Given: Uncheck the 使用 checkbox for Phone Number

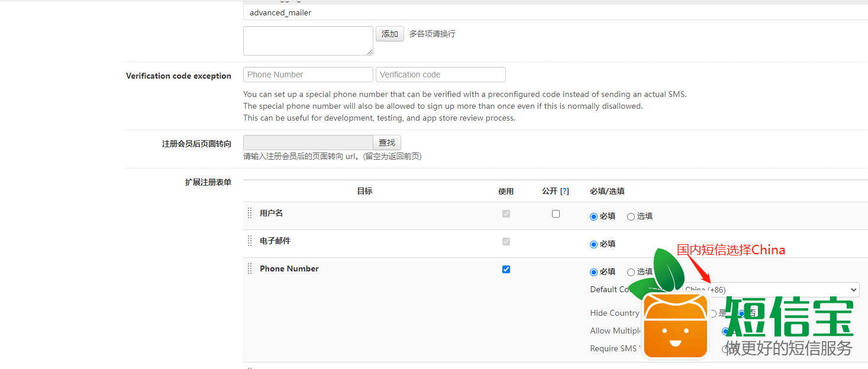Looking at the screenshot, I should click(506, 270).
